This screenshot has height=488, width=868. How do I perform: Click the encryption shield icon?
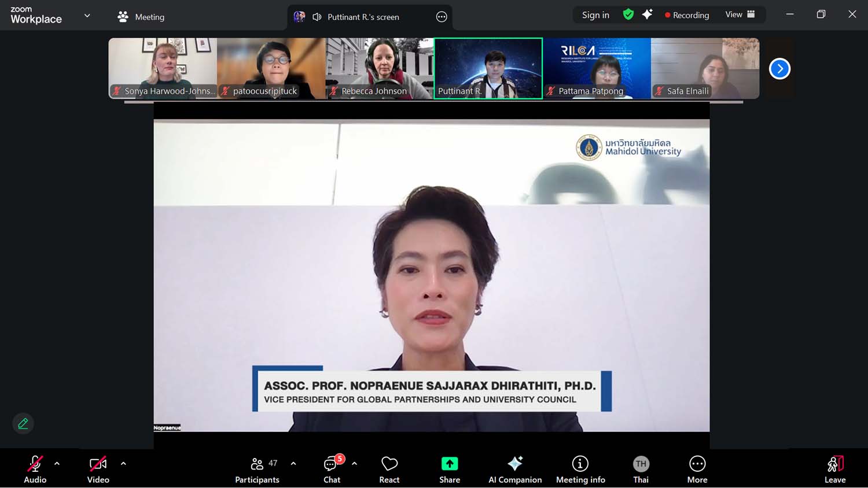pyautogui.click(x=628, y=14)
